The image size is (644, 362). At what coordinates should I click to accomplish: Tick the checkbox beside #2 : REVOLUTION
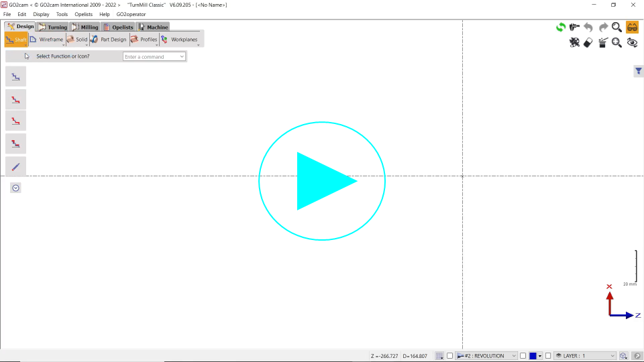(x=450, y=356)
